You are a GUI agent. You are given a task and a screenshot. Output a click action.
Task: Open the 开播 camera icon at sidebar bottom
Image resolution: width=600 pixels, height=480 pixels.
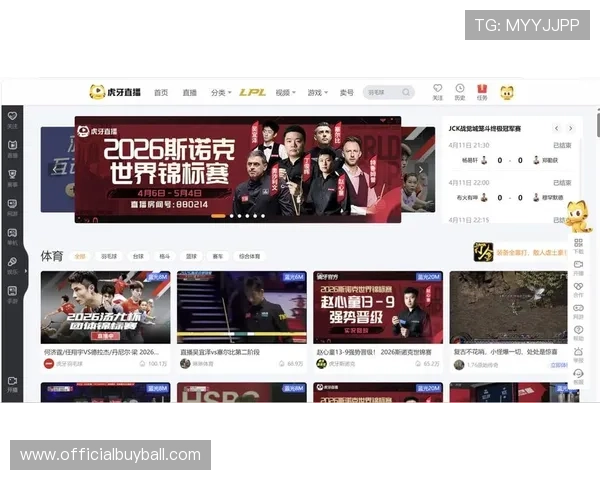12,380
